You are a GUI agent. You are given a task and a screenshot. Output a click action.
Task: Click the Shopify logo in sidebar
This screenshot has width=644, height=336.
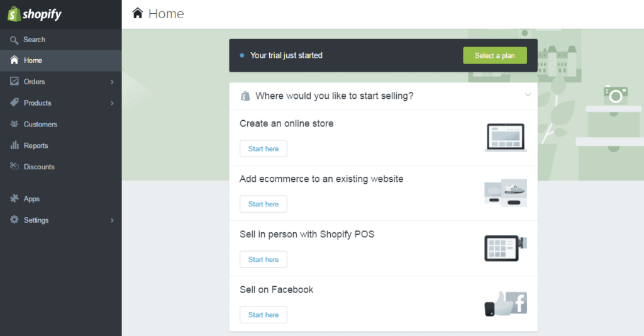tap(35, 14)
